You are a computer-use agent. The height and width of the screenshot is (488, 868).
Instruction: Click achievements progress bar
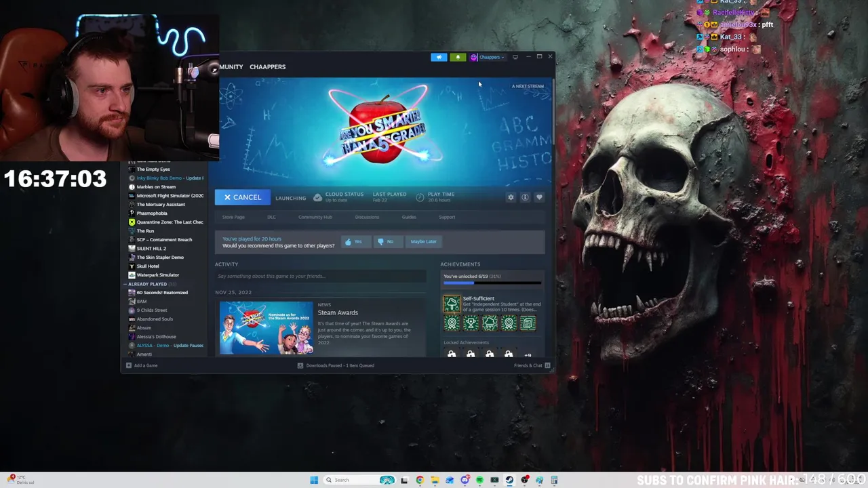tap(492, 283)
